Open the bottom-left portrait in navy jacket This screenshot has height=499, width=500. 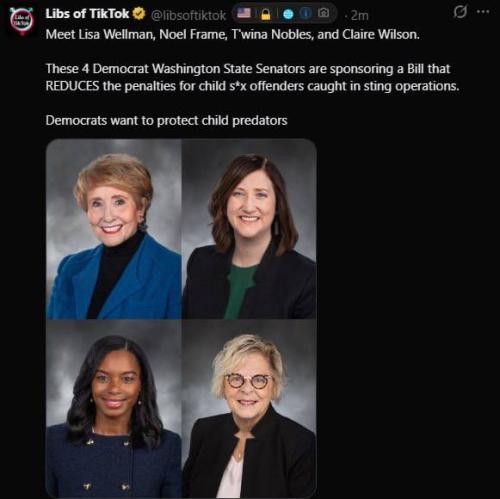pos(114,409)
